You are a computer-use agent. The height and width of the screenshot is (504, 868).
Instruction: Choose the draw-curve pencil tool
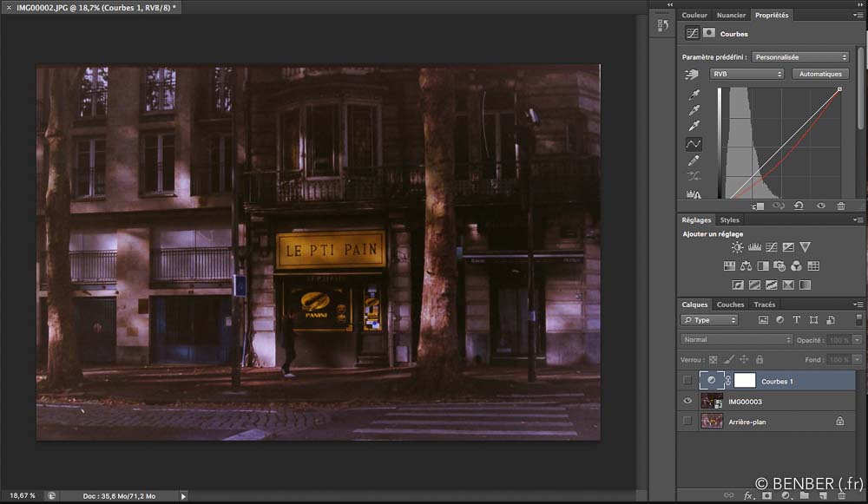pyautogui.click(x=694, y=160)
